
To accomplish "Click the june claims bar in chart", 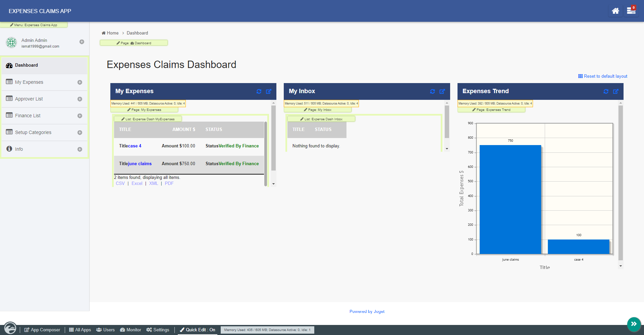I will [x=510, y=200].
